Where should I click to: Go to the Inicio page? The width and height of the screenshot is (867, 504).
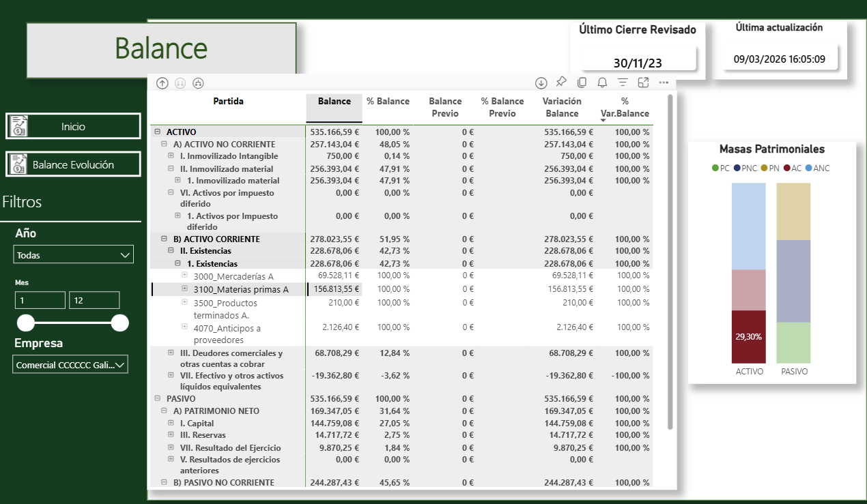[x=73, y=126]
